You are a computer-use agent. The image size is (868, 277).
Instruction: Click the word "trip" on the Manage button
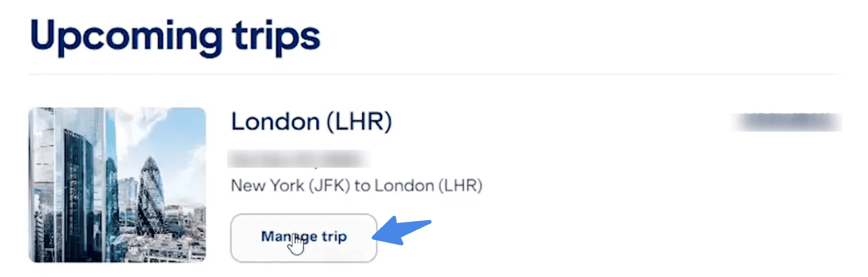334,237
